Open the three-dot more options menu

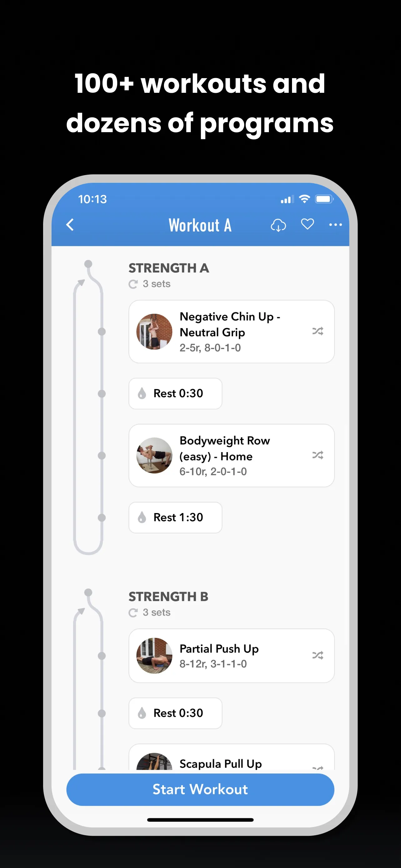point(335,225)
